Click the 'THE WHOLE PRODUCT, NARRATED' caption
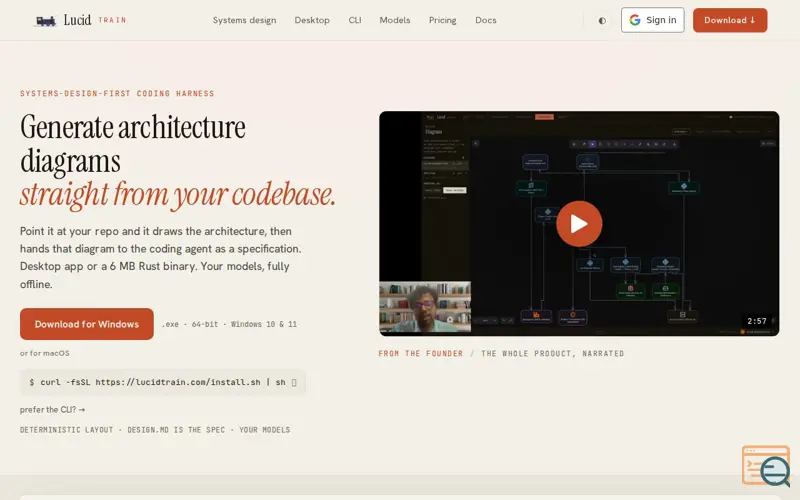Viewport: 800px width, 500px height. [x=553, y=354]
